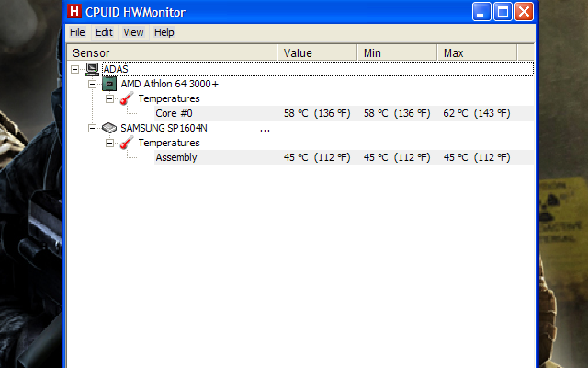Click the CPU chip icon for AMD Athlon

tap(109, 84)
